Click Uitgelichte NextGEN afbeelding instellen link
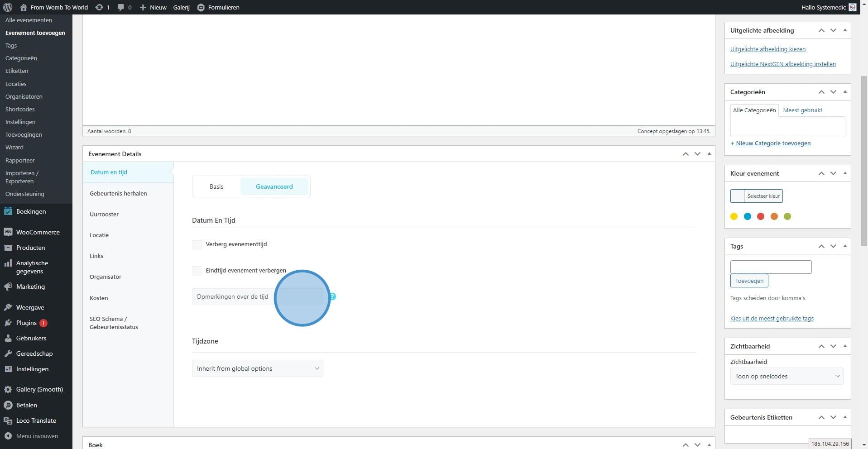 pyautogui.click(x=783, y=64)
